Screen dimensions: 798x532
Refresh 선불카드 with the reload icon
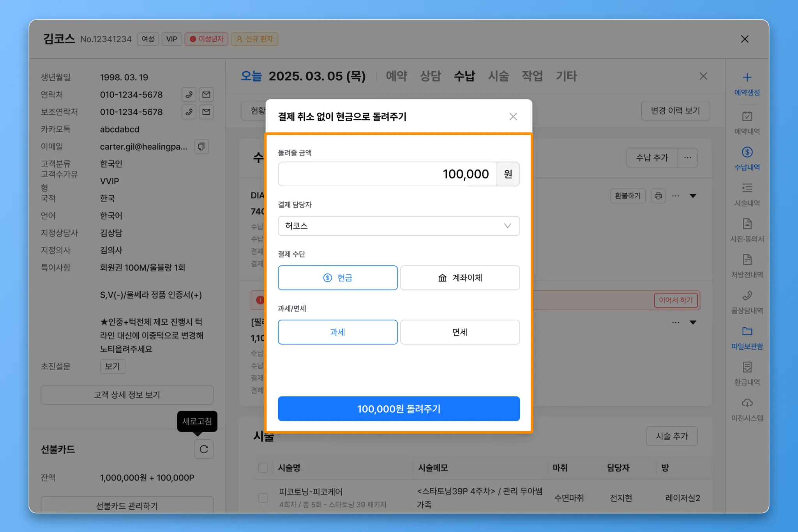point(203,449)
